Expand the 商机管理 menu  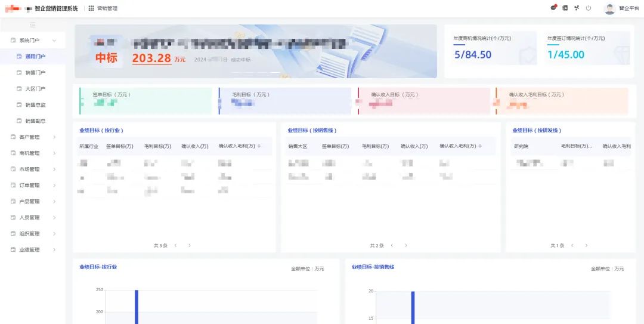[x=33, y=153]
